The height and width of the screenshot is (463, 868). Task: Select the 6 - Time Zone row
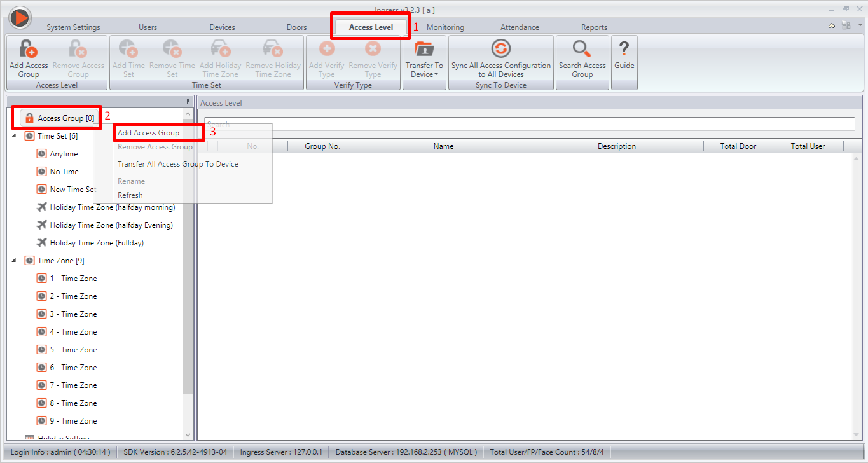pos(73,368)
